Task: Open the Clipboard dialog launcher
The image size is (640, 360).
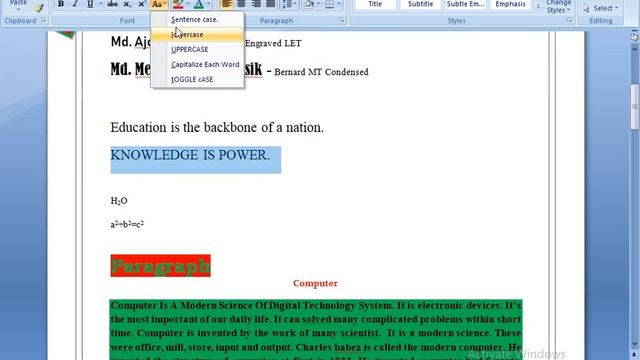Action: click(43, 20)
